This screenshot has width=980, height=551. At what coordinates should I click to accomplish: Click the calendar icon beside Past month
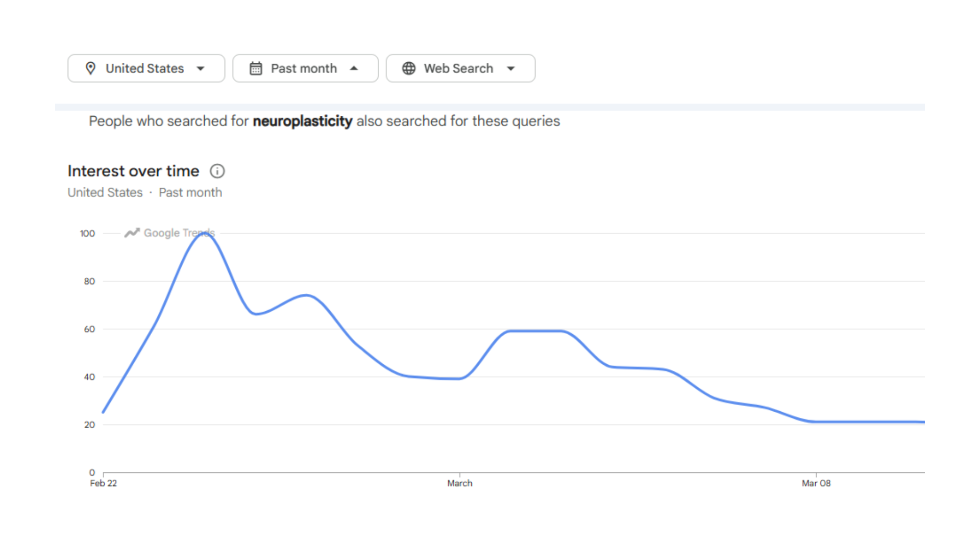coord(256,68)
